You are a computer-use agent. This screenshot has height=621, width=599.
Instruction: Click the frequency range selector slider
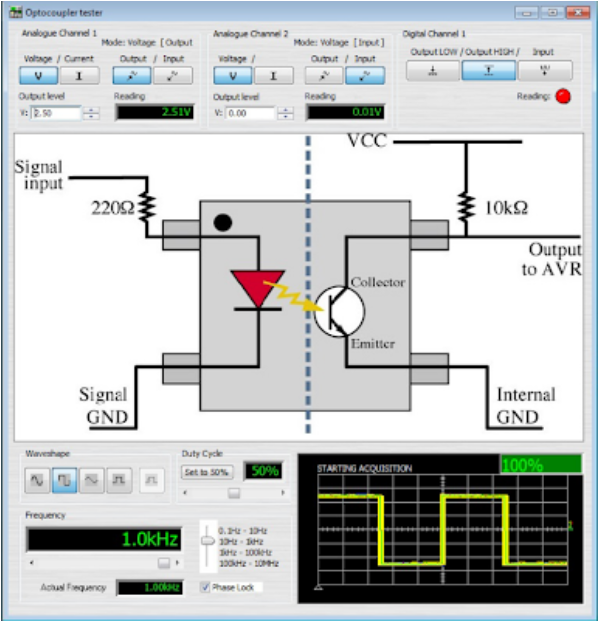(x=207, y=541)
